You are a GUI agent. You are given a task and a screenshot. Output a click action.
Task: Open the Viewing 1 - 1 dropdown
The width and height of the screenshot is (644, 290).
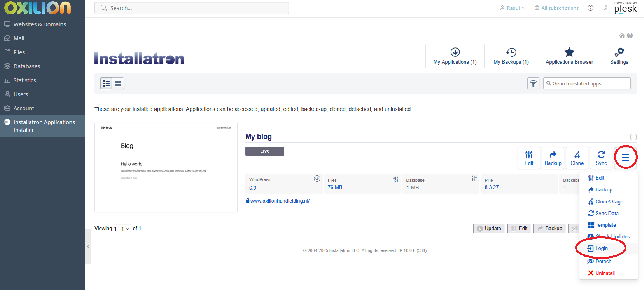122,229
